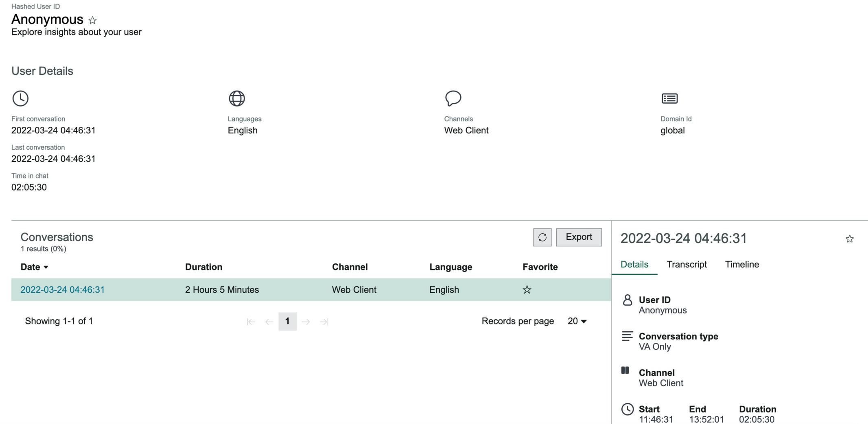
Task: Favorite the Anonymous user with the star
Action: (x=92, y=20)
